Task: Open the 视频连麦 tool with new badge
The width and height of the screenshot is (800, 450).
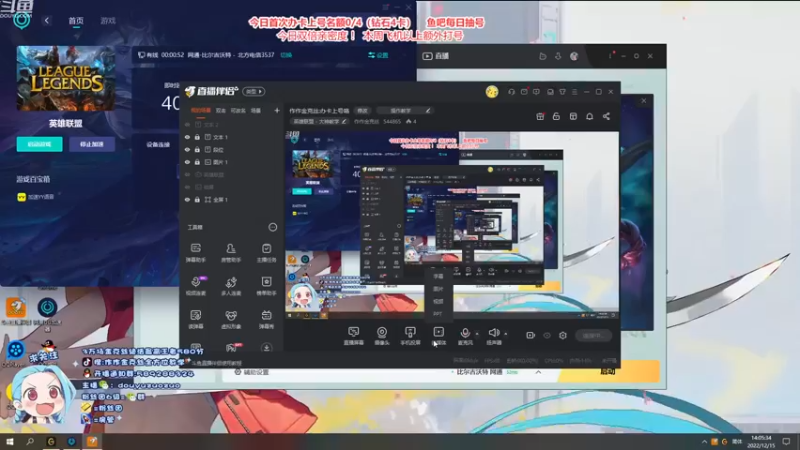Action: tap(195, 286)
